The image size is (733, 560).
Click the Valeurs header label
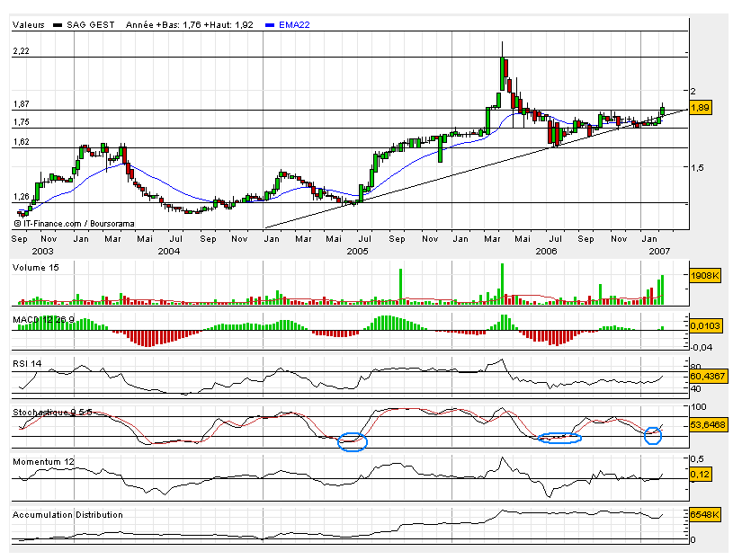pyautogui.click(x=29, y=25)
